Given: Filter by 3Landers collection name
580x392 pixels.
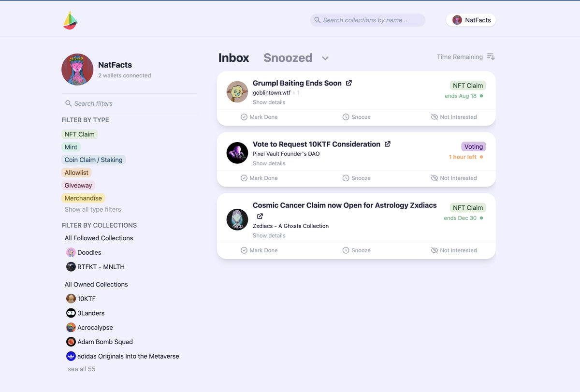Looking at the screenshot, I should 91,313.
